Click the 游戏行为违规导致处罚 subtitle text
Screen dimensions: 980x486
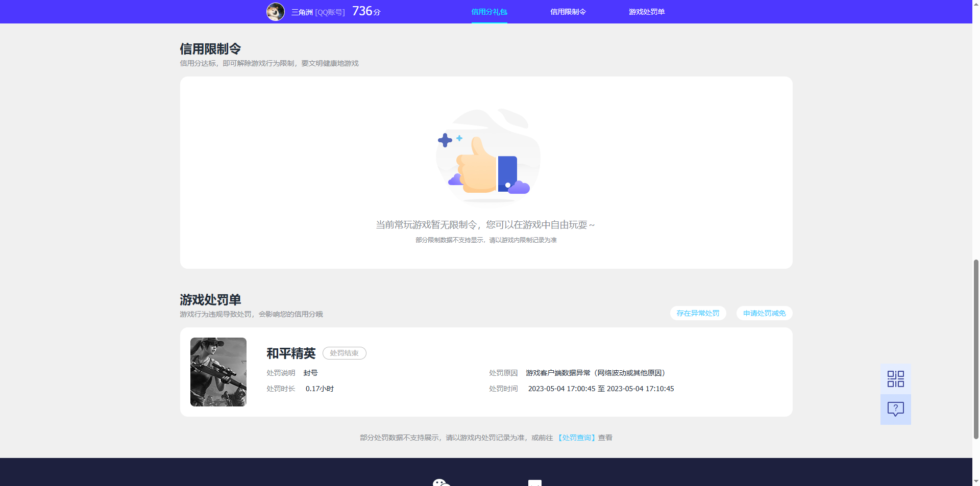[x=251, y=314]
